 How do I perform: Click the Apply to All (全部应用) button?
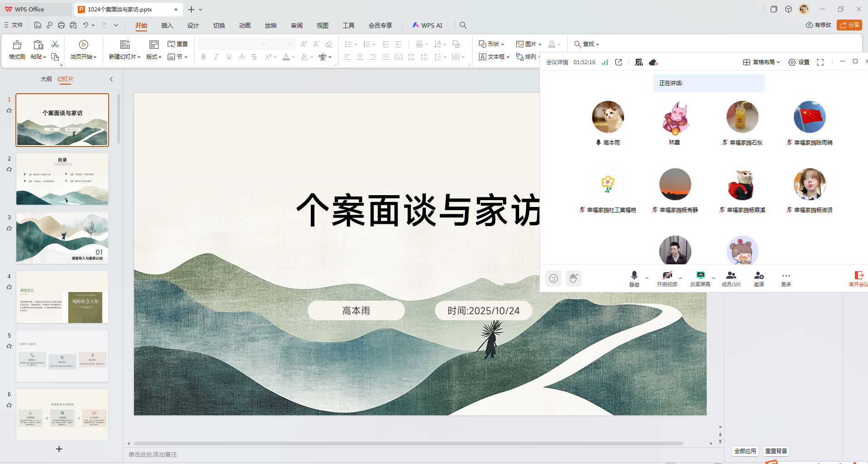tap(745, 451)
